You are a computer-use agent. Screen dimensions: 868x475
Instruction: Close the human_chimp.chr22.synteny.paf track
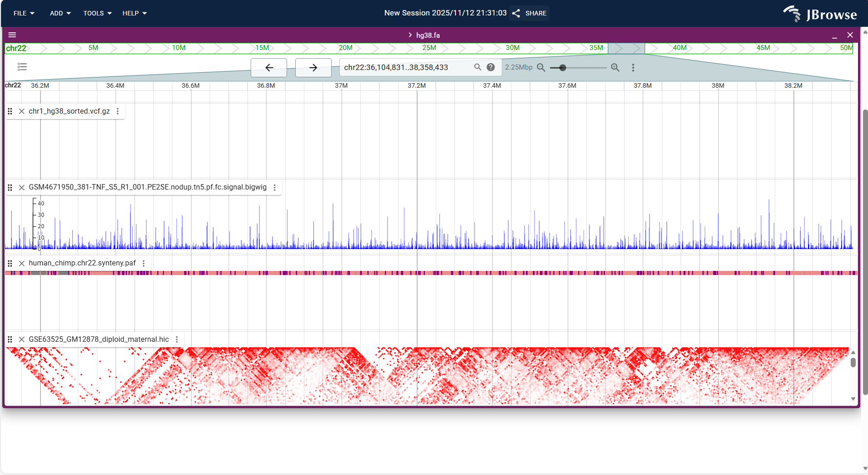tap(21, 263)
